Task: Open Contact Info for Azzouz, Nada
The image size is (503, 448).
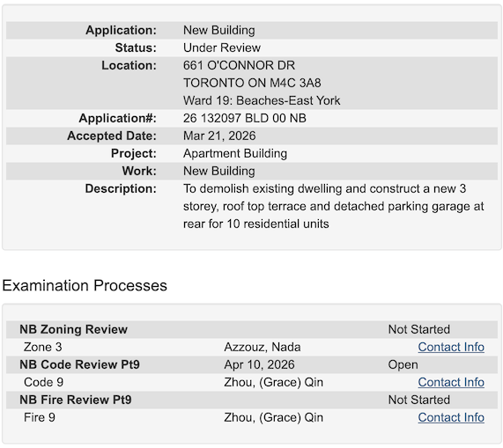Action: (451, 347)
